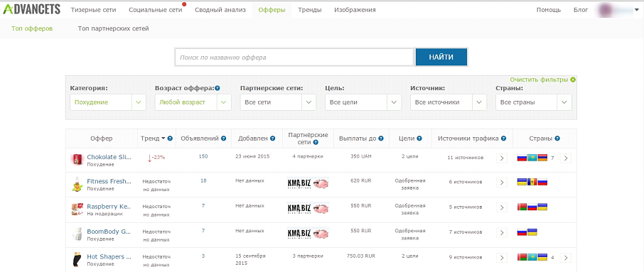Open the Цель dropdown
The image size is (644, 272).
[x=363, y=102]
